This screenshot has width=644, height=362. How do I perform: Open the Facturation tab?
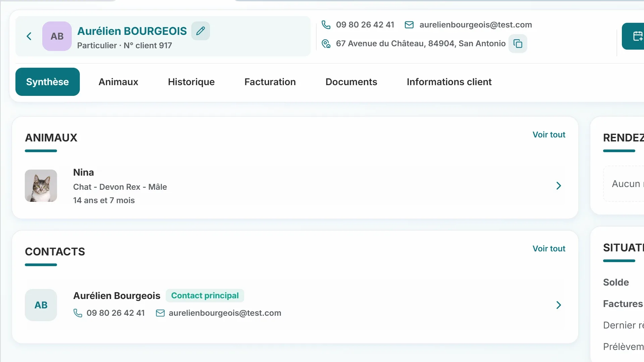point(270,82)
